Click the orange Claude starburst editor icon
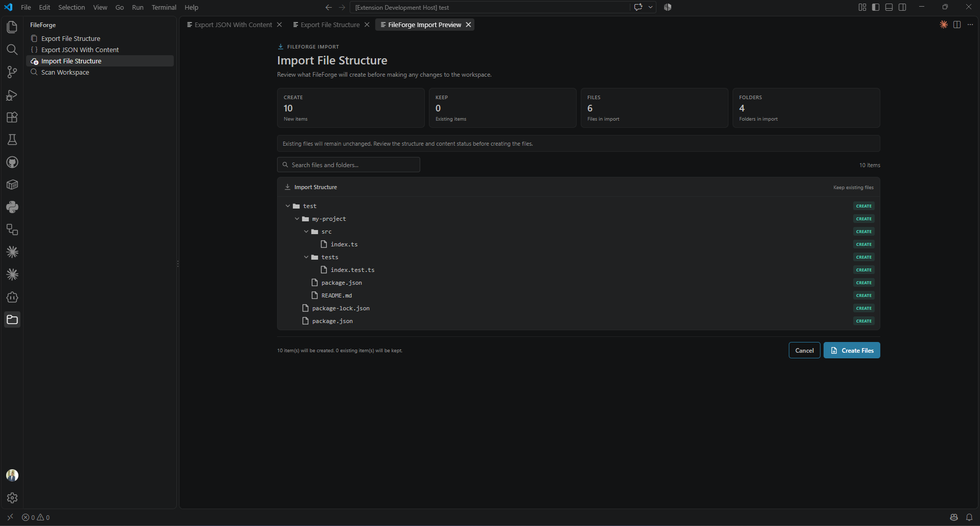This screenshot has height=526, width=980. pos(944,25)
